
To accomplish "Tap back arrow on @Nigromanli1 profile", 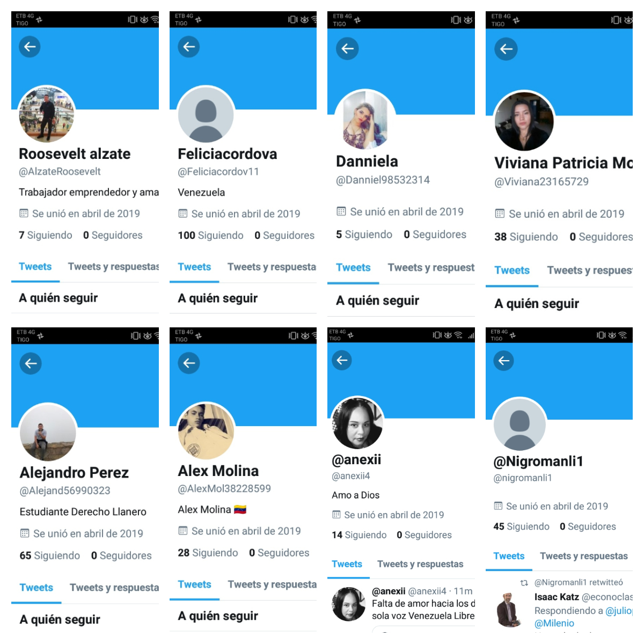I will point(504,361).
